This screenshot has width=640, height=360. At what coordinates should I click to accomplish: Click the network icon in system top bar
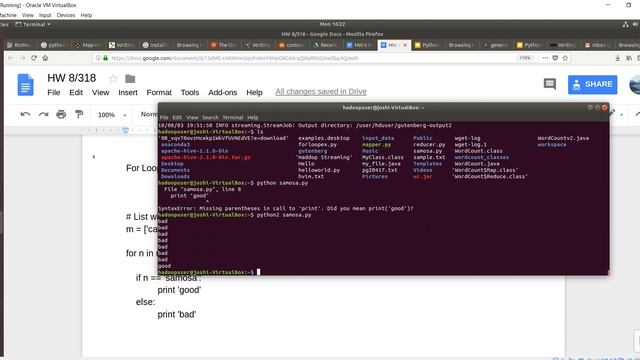(625, 24)
